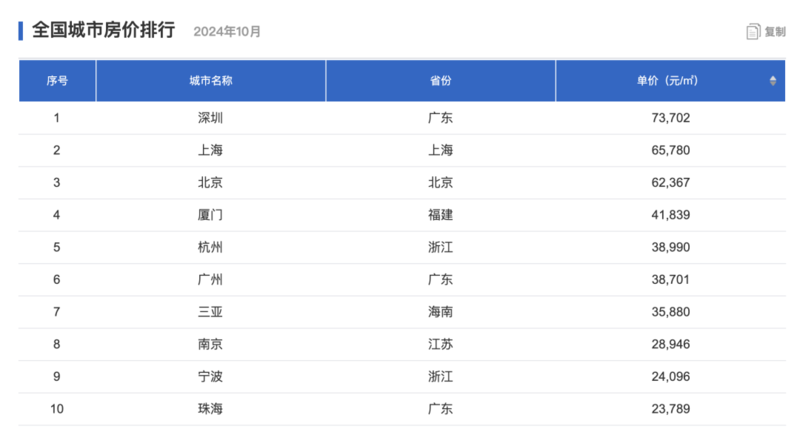Image resolution: width=800 pixels, height=432 pixels.
Task: Select the city cell 广州
Action: (210, 279)
